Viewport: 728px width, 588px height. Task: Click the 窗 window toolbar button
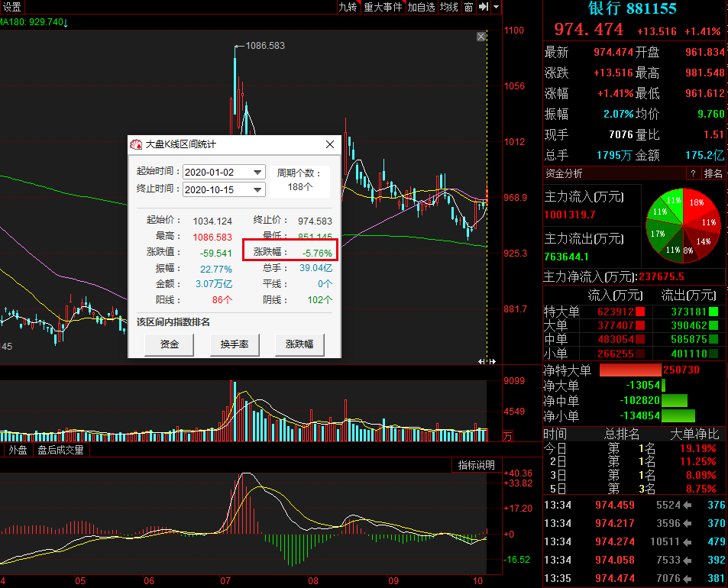469,7
